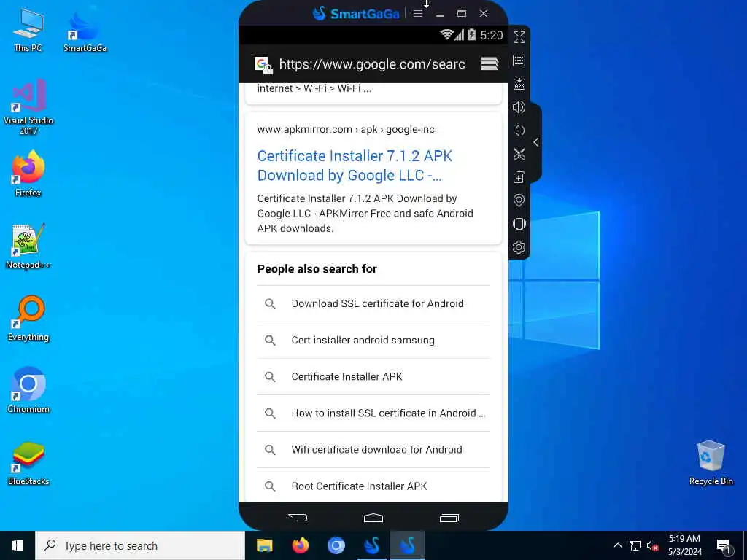Select Root Certificate Installer APK suggestion
Screen dimensions: 747x560
pyautogui.click(x=373, y=486)
